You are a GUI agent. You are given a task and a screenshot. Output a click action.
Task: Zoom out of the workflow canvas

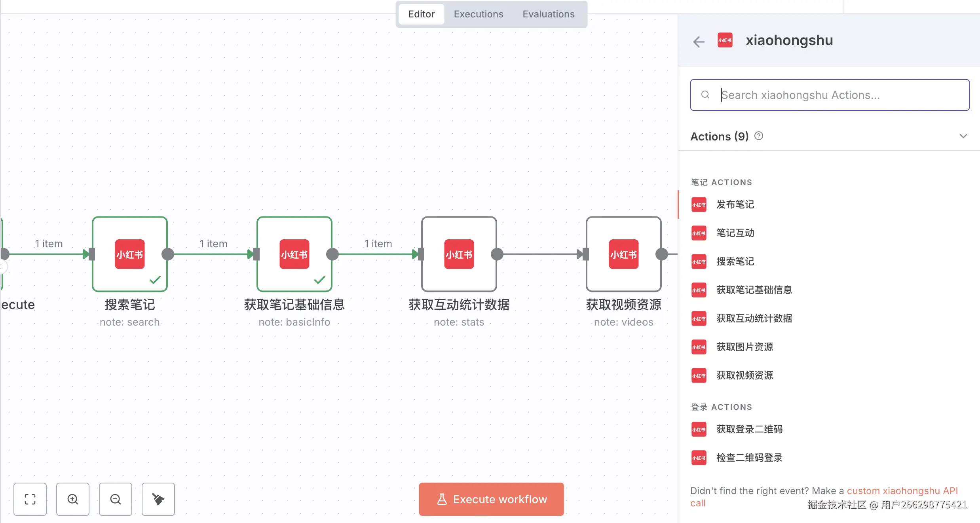pos(116,499)
